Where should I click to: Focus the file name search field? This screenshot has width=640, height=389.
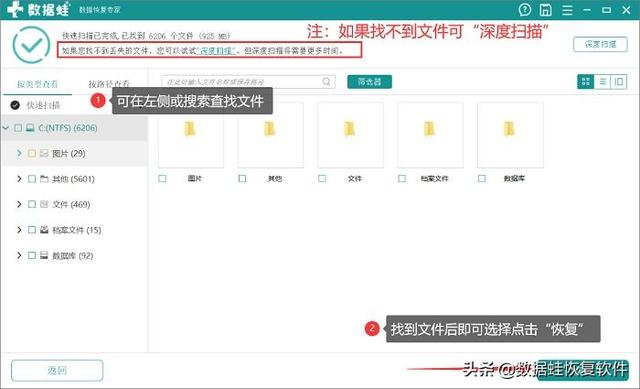point(243,82)
